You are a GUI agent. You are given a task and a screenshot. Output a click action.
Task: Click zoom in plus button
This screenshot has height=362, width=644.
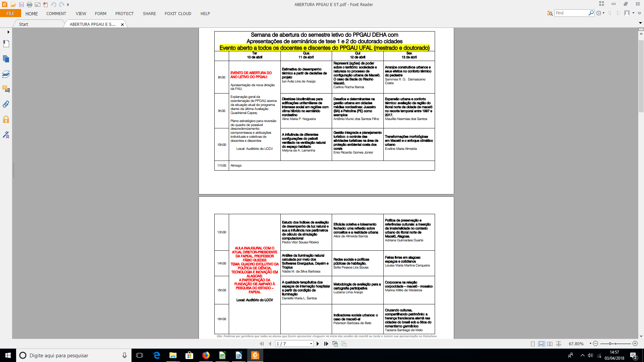coord(635,344)
